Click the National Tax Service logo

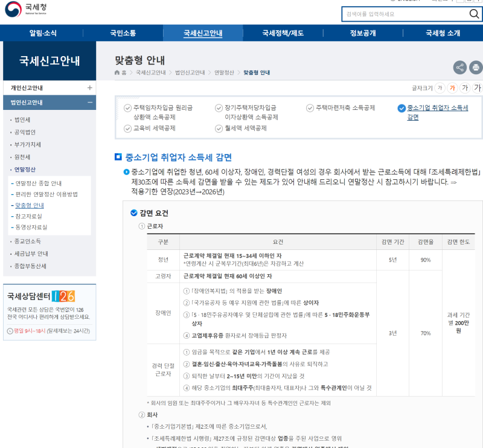[x=26, y=9]
